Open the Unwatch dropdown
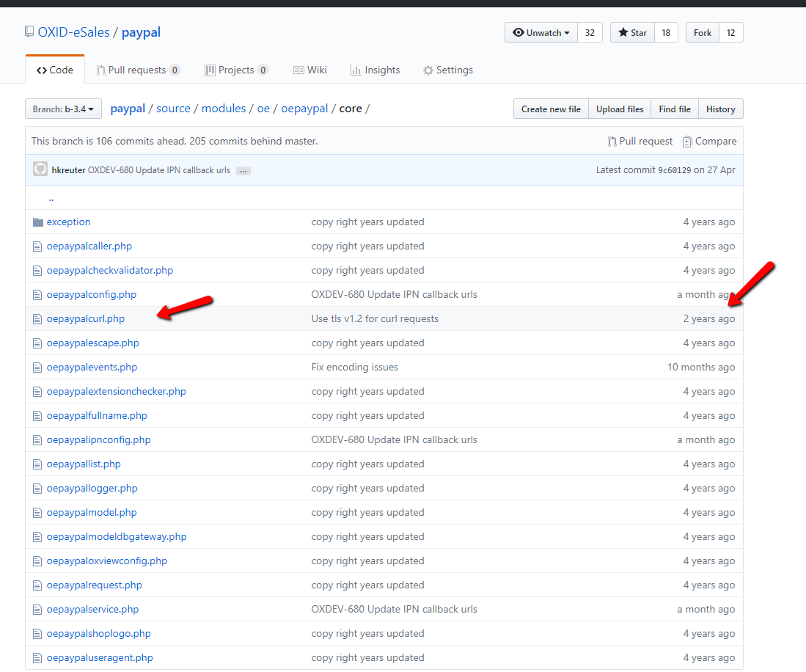This screenshot has width=806, height=672. point(541,32)
